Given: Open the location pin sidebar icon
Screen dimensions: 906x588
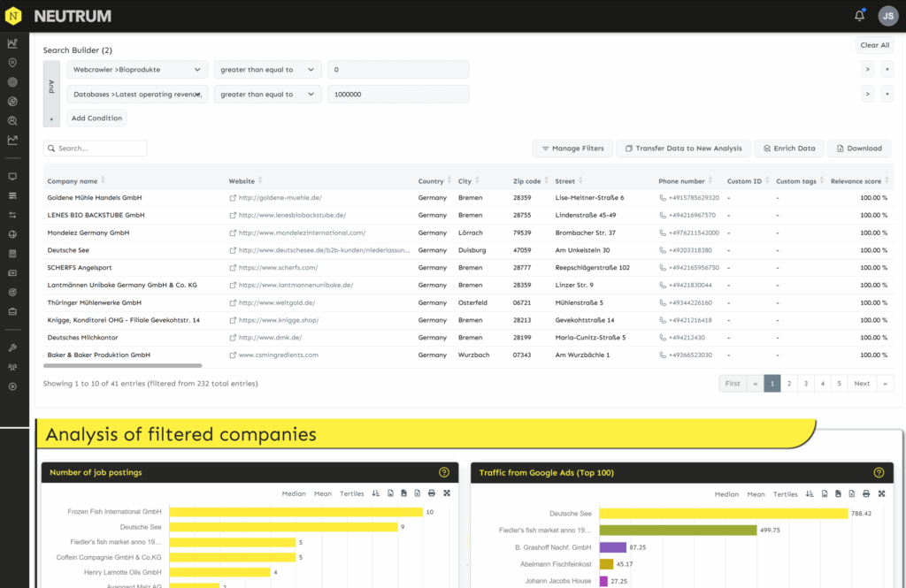Looking at the screenshot, I should point(12,63).
